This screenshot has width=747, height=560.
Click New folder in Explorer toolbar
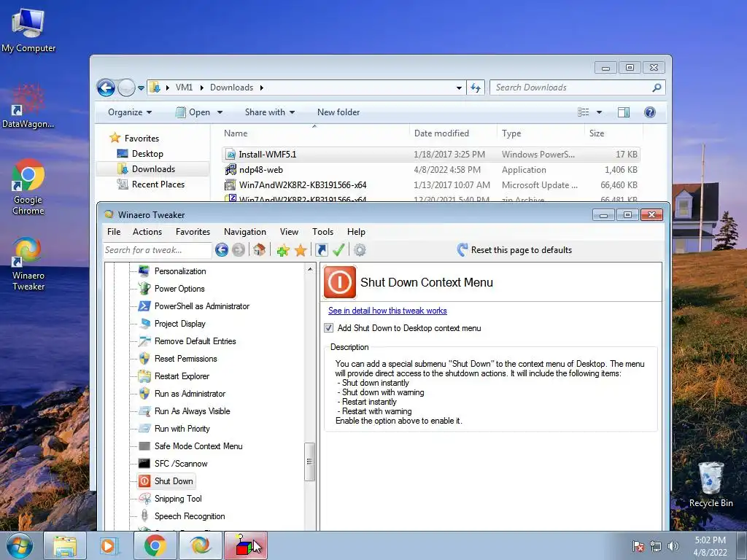click(x=338, y=112)
